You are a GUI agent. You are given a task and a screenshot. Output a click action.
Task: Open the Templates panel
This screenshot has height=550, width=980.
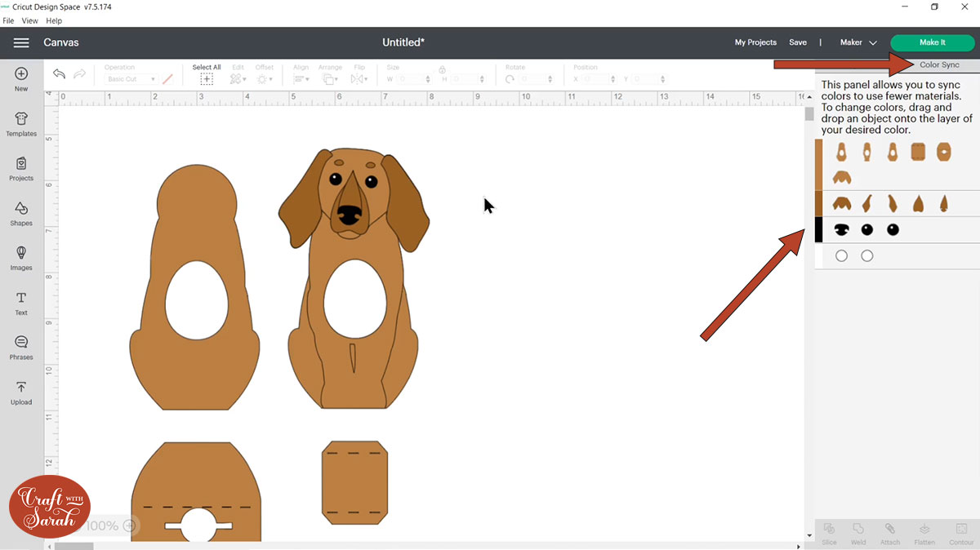pyautogui.click(x=21, y=124)
